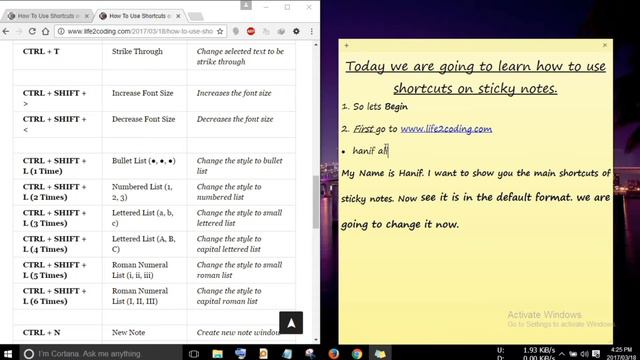Open File Explorer from the taskbar

coord(218,353)
